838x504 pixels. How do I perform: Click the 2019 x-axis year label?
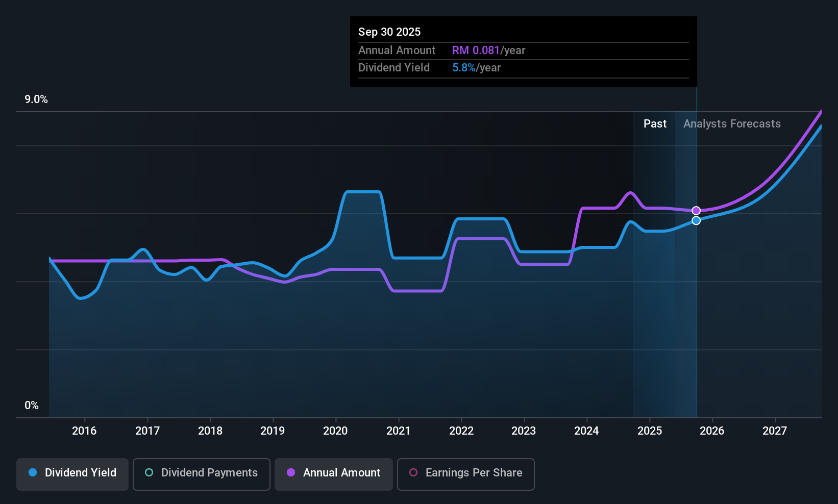point(273,431)
